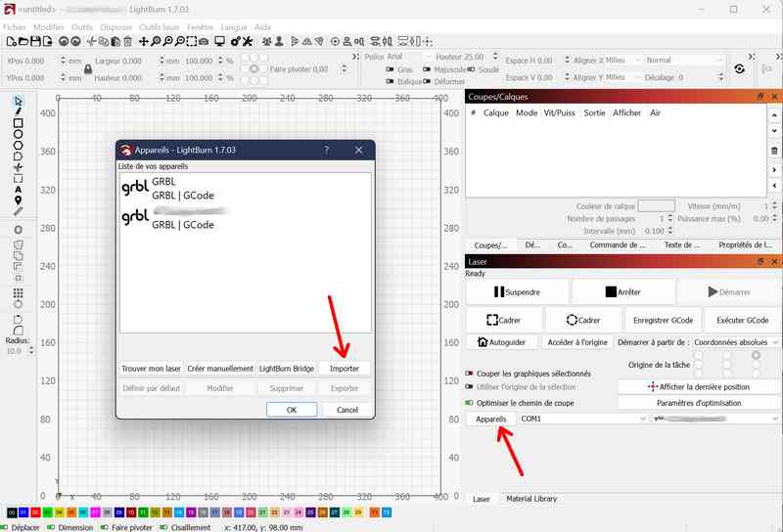The image size is (783, 532).
Task: Select red palette swatch 02
Action: click(x=35, y=512)
